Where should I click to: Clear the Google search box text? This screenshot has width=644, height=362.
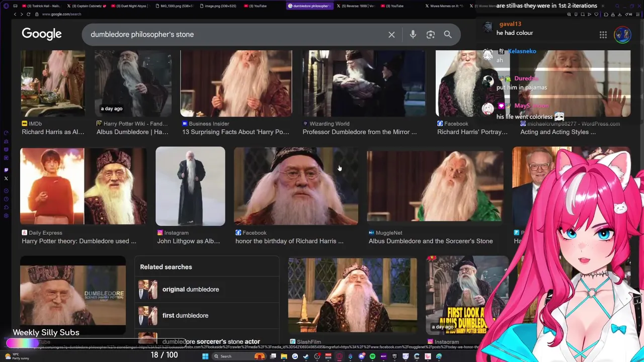tap(391, 34)
